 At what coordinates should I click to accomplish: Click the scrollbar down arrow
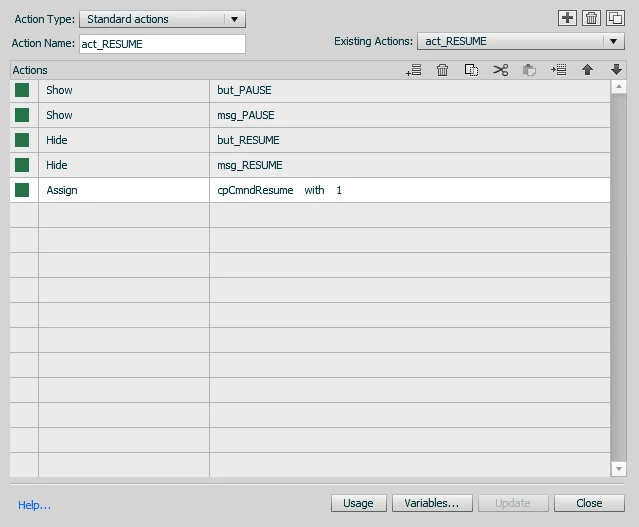point(619,469)
